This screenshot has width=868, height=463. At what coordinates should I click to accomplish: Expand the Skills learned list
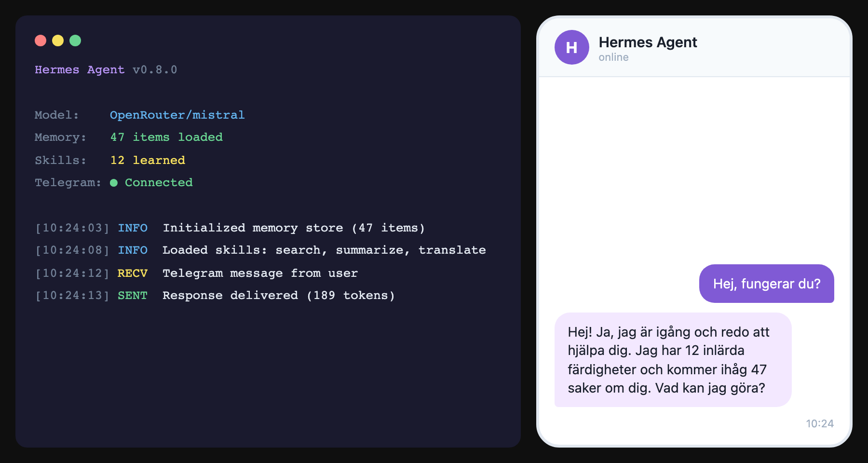(x=147, y=160)
